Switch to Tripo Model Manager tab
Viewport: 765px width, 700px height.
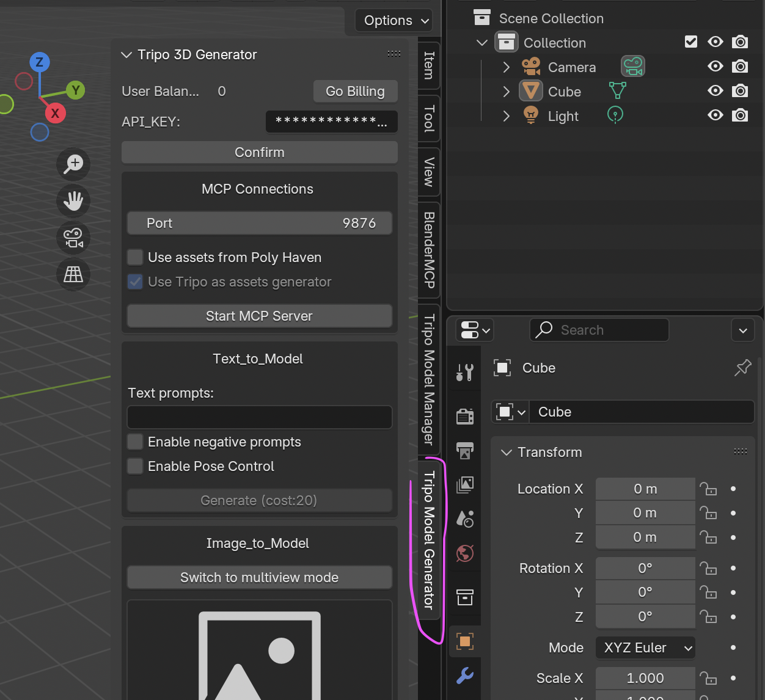[x=429, y=379]
